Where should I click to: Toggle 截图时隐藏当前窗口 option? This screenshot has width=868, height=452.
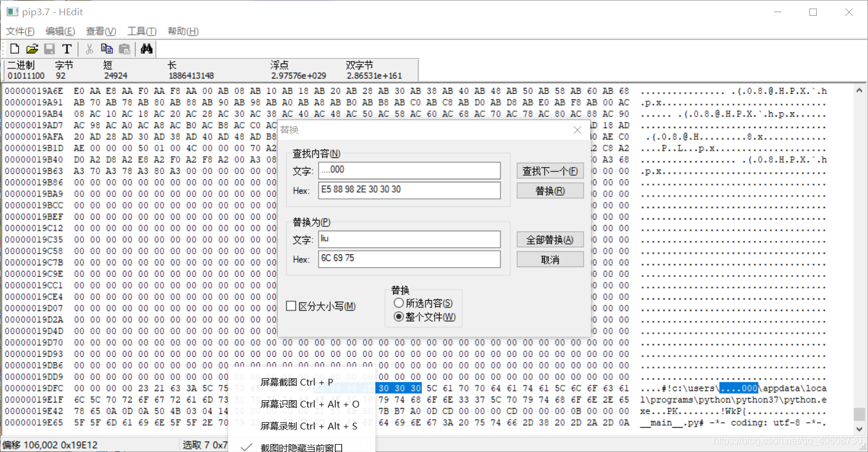point(302,447)
